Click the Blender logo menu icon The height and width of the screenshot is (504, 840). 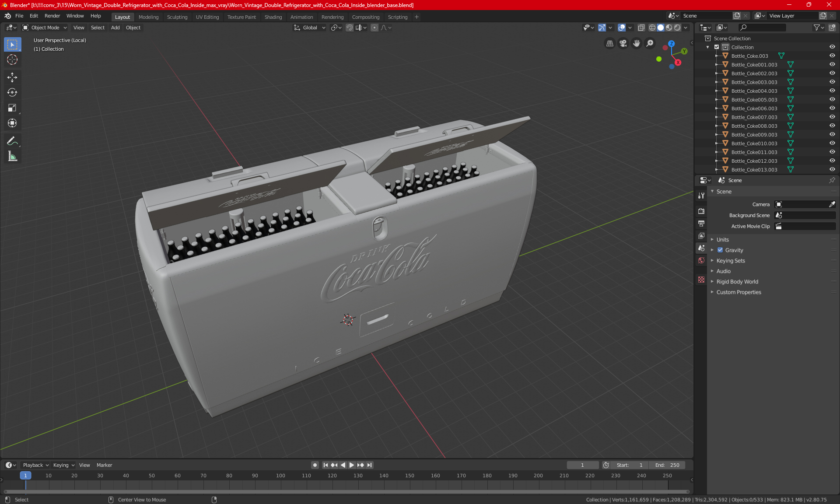click(x=7, y=16)
